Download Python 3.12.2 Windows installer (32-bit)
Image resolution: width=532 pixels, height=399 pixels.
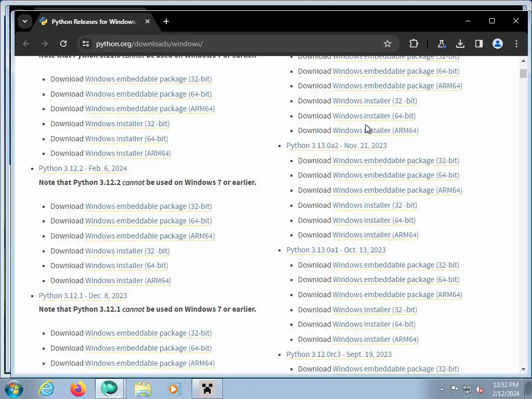coord(127,251)
